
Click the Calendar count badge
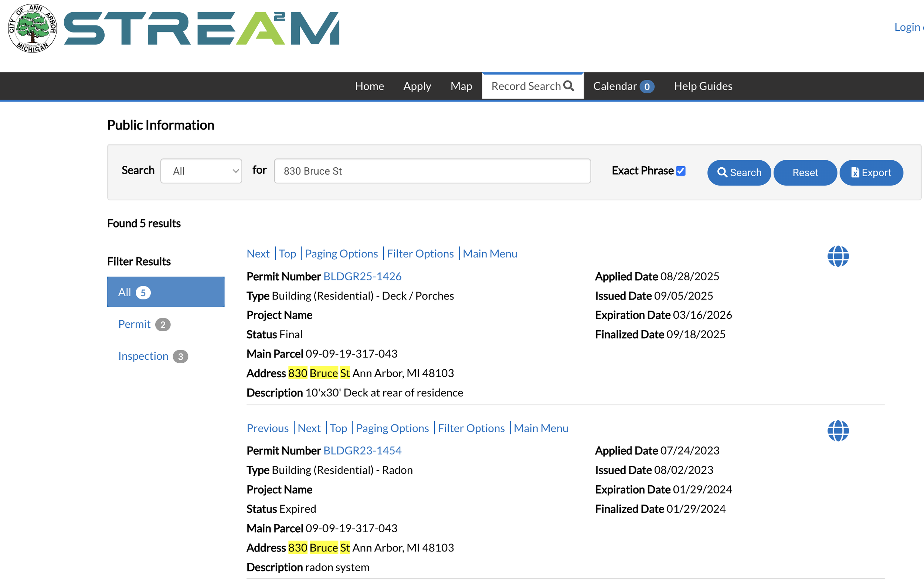(x=646, y=87)
